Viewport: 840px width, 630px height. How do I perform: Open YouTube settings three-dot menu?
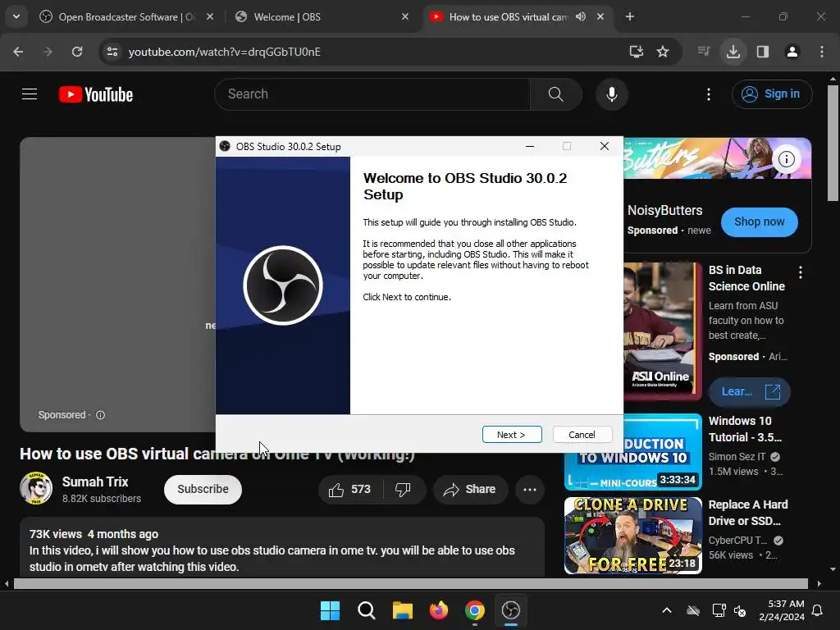point(709,94)
